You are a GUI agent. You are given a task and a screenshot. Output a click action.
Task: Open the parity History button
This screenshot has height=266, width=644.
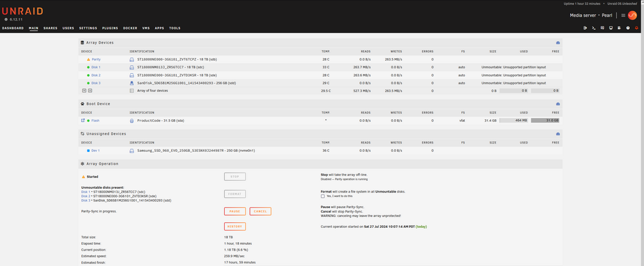(235, 227)
